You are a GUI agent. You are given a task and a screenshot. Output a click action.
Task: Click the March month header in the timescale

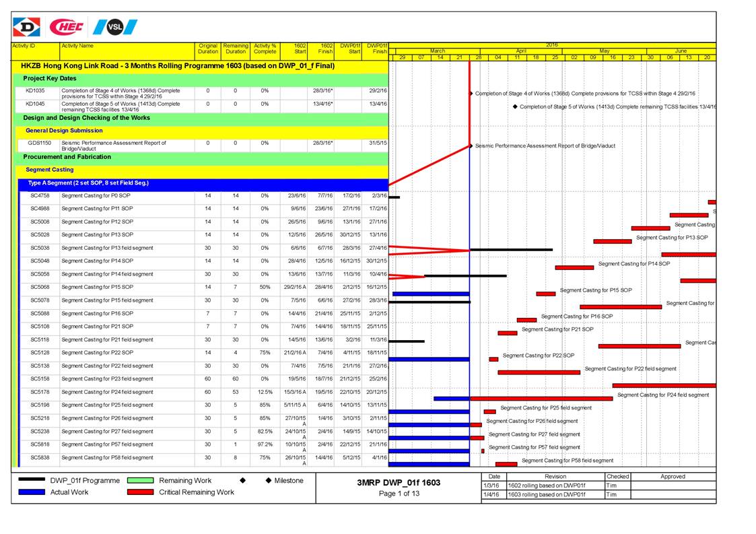pyautogui.click(x=438, y=51)
